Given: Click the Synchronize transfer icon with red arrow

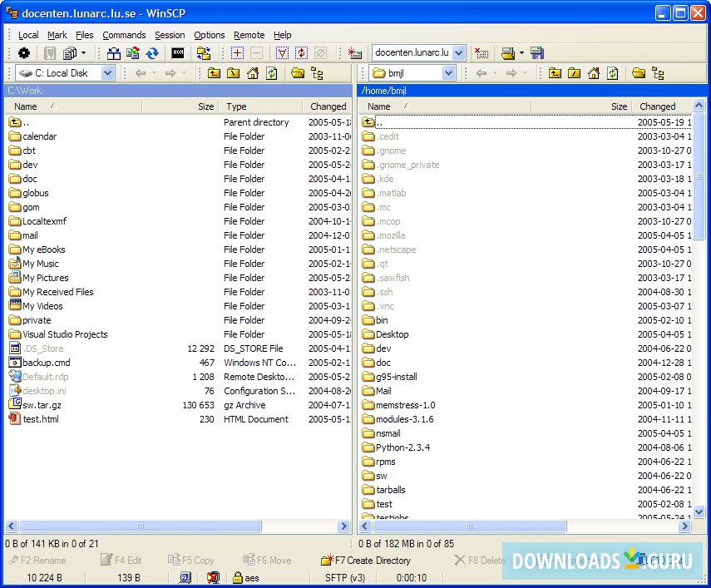Looking at the screenshot, I should pyautogui.click(x=133, y=53).
